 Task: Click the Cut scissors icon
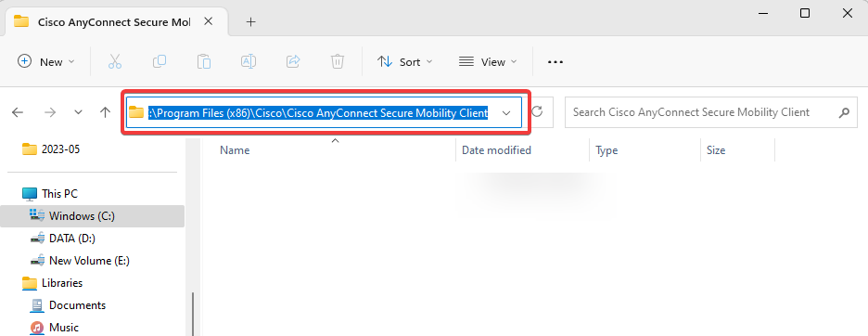[115, 61]
